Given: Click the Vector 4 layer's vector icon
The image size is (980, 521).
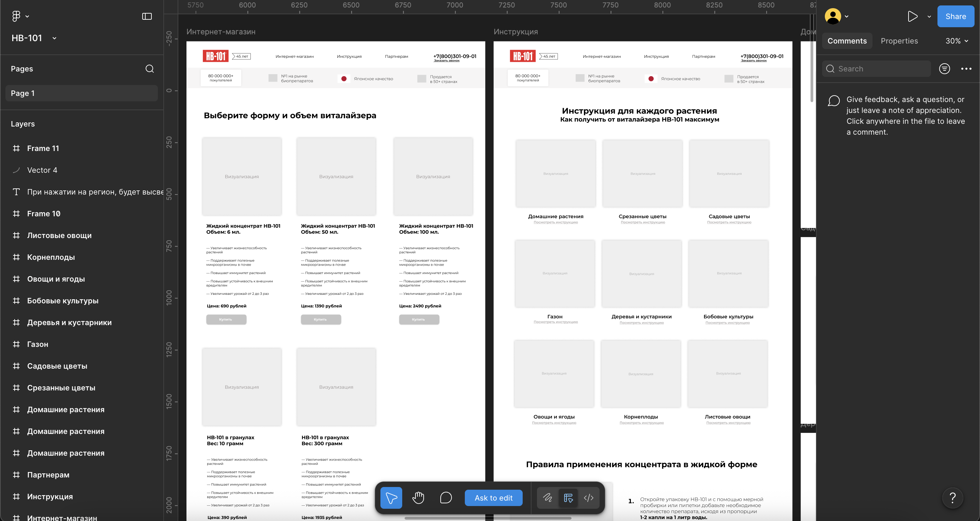Looking at the screenshot, I should 16,170.
